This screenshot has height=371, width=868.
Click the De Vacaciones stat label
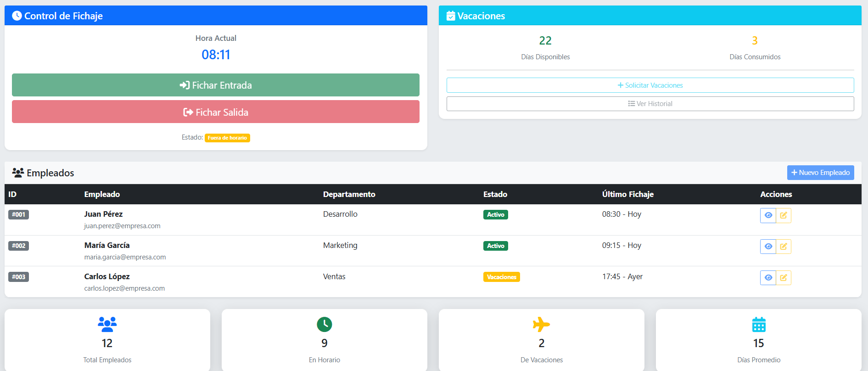click(542, 360)
